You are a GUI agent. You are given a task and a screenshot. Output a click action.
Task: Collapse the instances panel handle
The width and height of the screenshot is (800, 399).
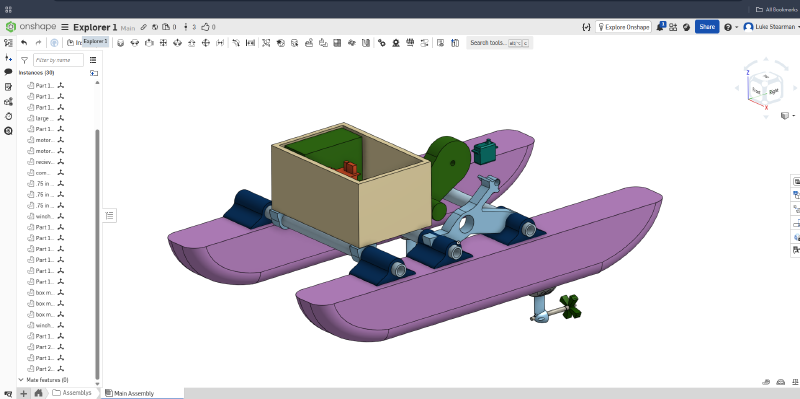pos(109,215)
